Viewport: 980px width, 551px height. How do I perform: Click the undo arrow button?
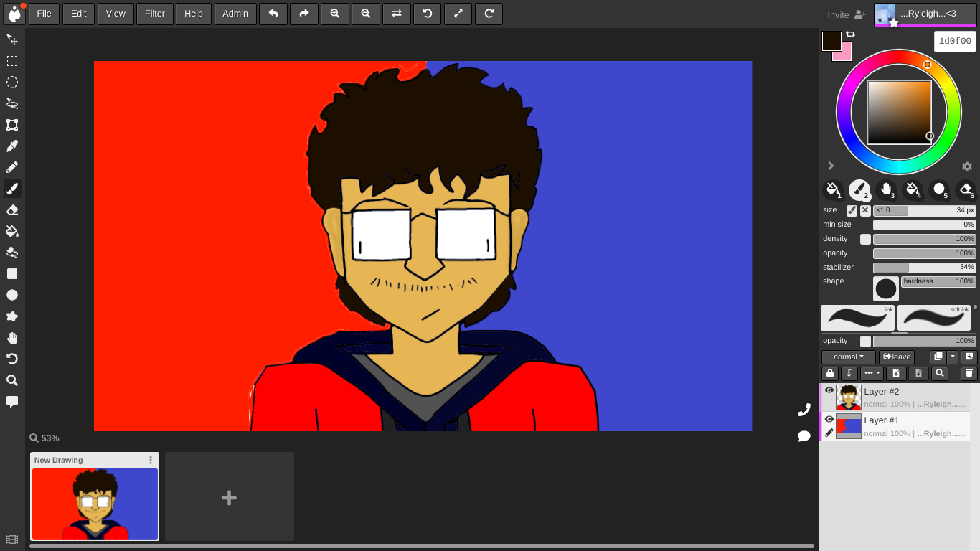(273, 14)
